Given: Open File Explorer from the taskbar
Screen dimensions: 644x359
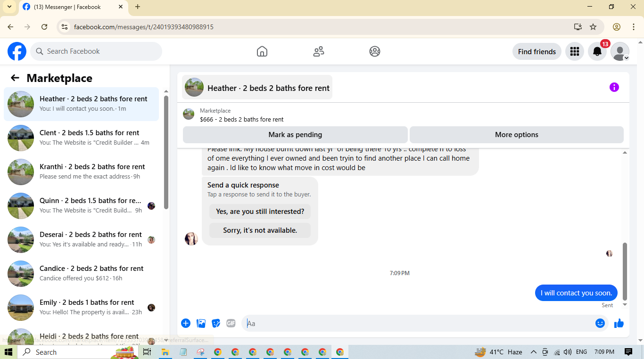Looking at the screenshot, I should click(x=165, y=352).
